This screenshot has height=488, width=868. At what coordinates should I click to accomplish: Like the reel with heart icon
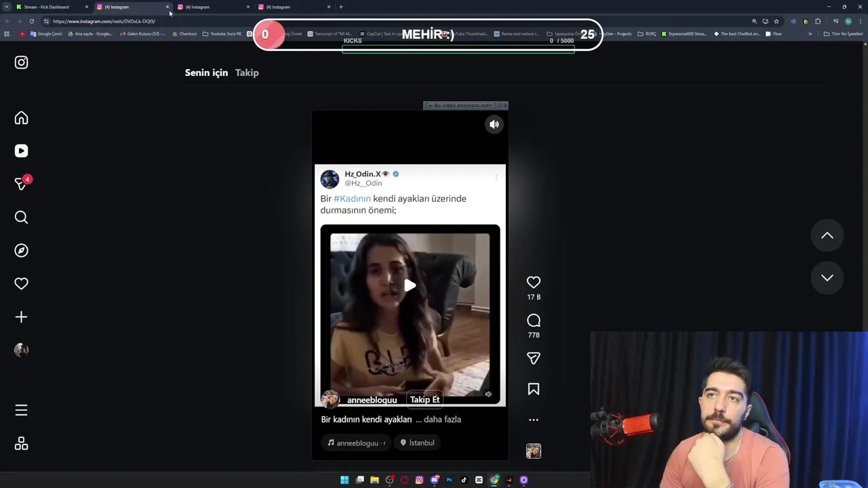[x=534, y=282]
